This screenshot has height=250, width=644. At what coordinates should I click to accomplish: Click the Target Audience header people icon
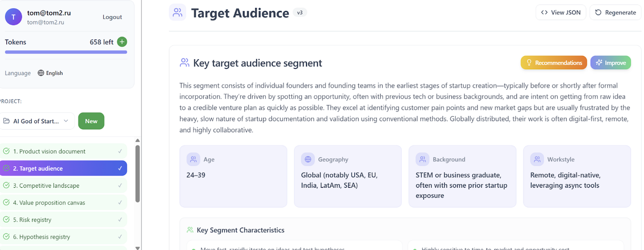178,12
